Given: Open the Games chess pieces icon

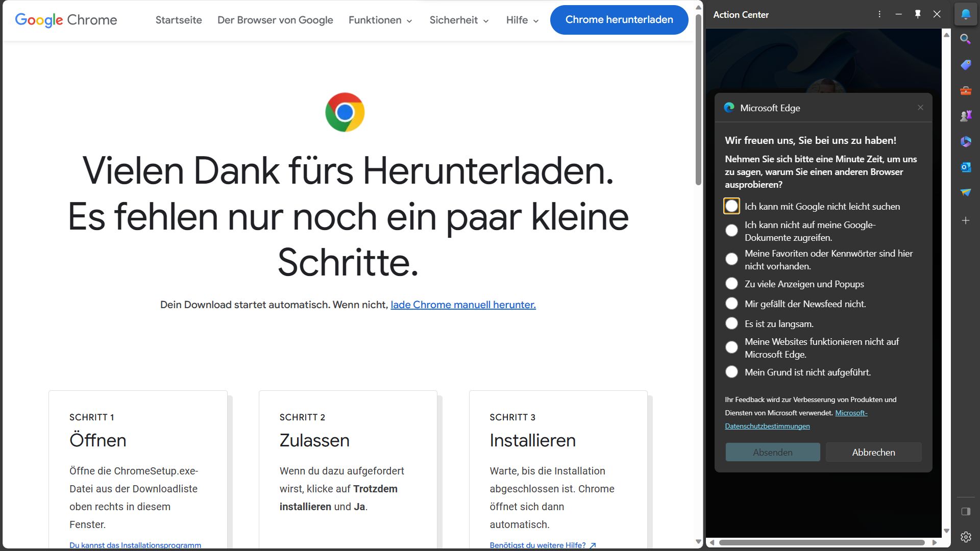Looking at the screenshot, I should (965, 116).
